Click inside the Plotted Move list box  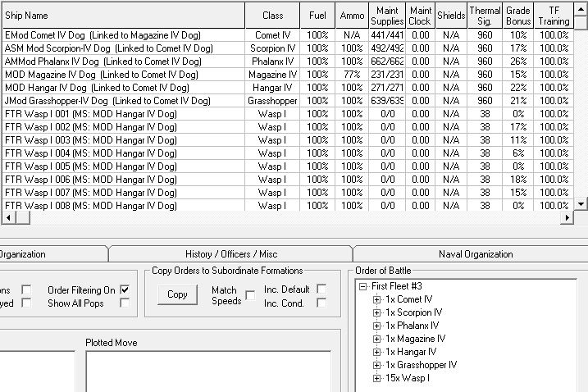tap(208, 371)
